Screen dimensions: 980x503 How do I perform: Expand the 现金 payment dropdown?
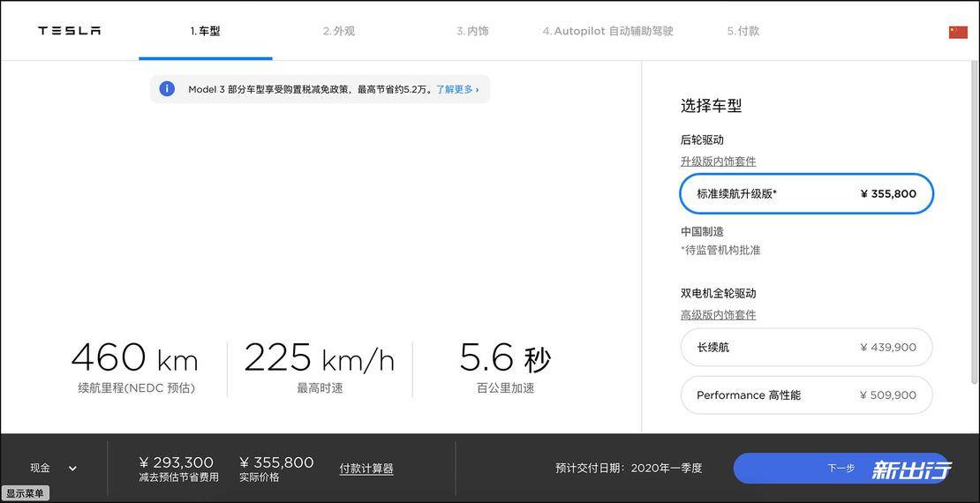[54, 468]
